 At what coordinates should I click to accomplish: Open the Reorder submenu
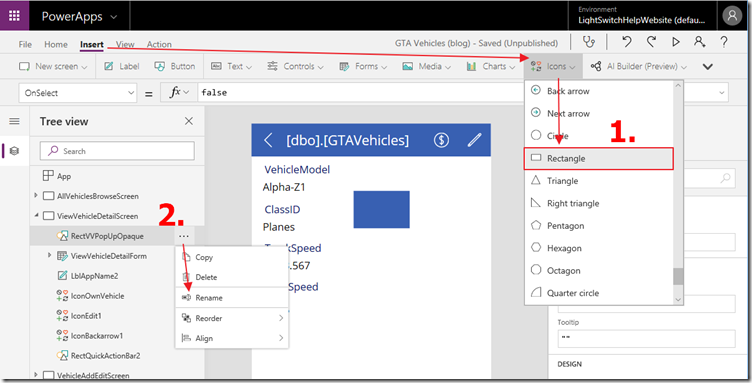click(x=232, y=318)
